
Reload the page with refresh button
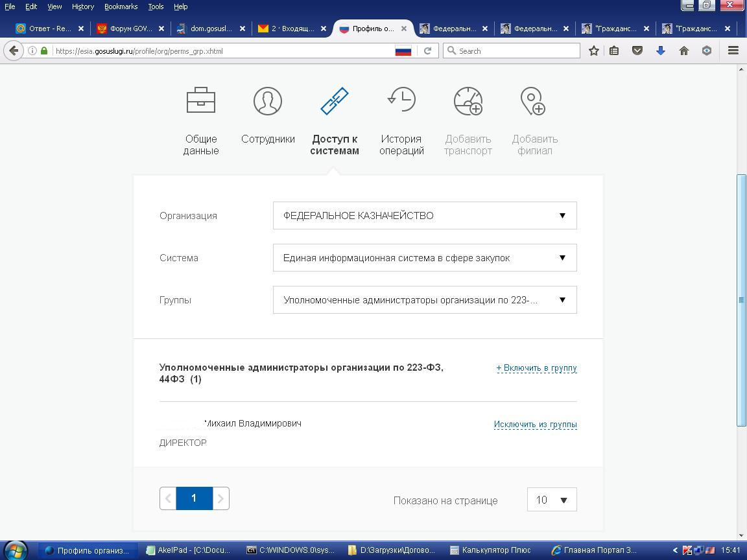pos(427,51)
